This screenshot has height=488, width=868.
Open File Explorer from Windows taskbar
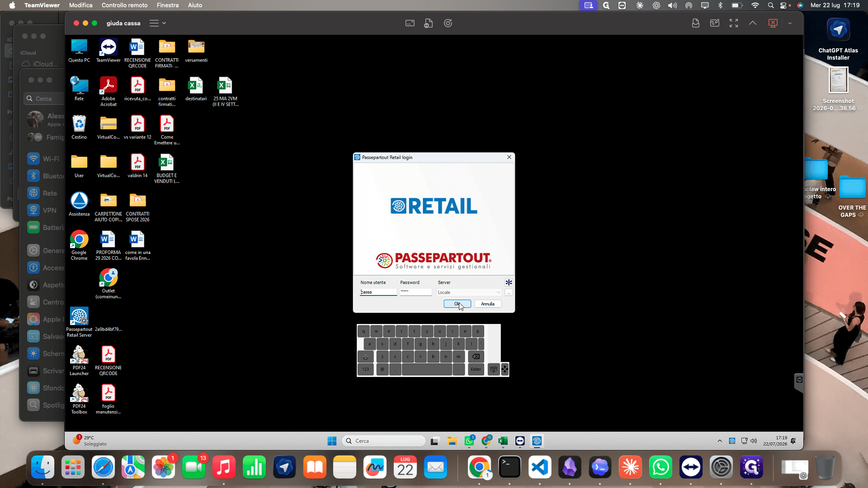[452, 441]
